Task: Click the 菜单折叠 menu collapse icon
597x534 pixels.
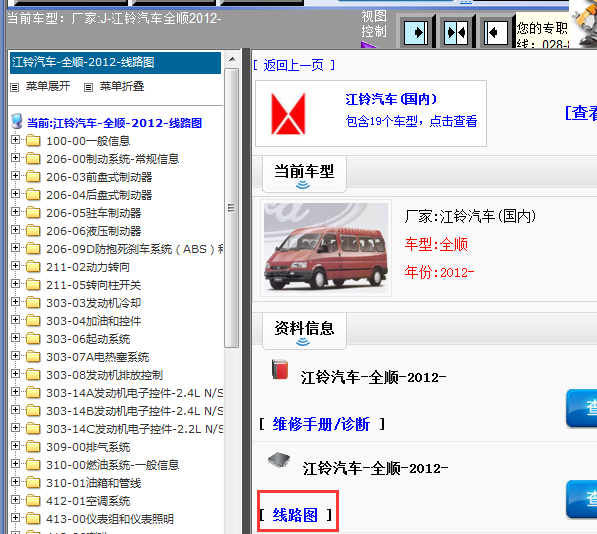Action: click(88, 88)
